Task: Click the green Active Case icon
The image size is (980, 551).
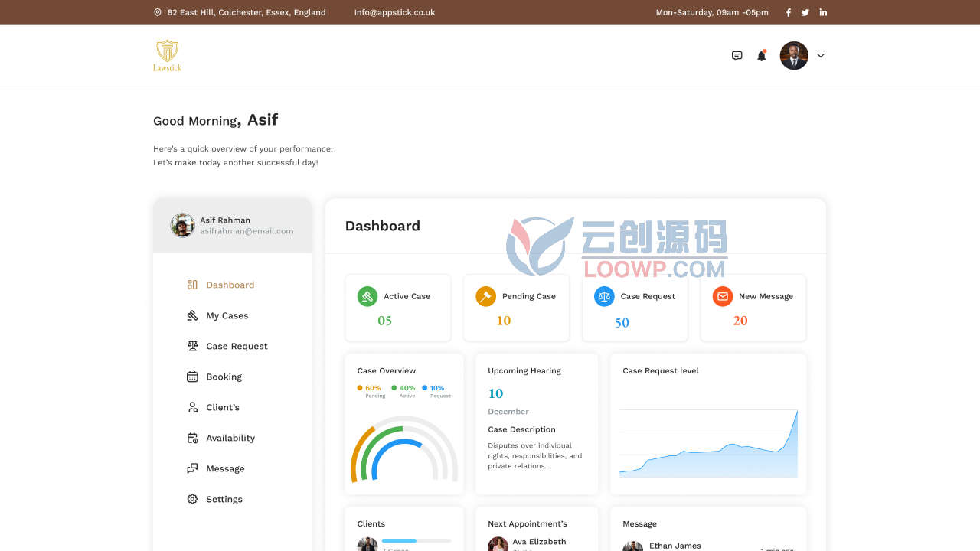Action: [367, 296]
